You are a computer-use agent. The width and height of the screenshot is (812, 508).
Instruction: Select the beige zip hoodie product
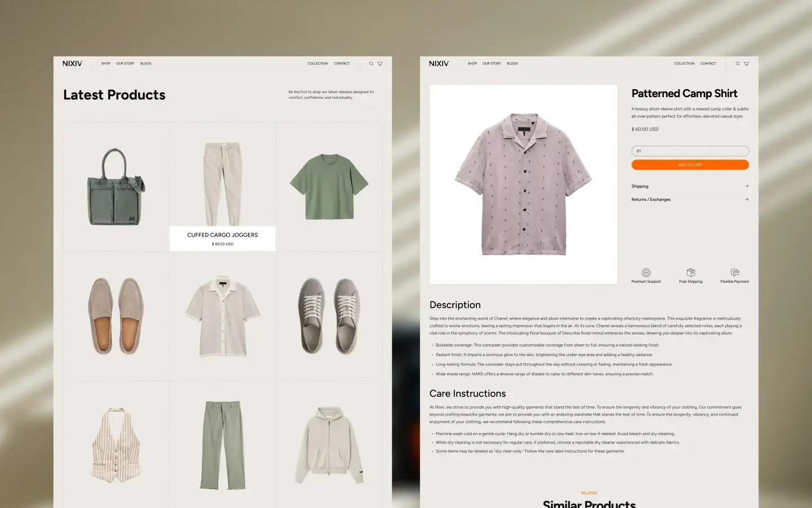coord(330,445)
